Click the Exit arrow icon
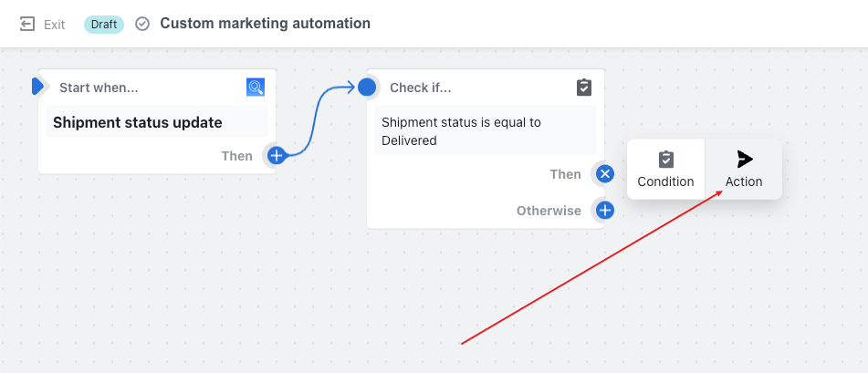The image size is (868, 373). tap(26, 25)
